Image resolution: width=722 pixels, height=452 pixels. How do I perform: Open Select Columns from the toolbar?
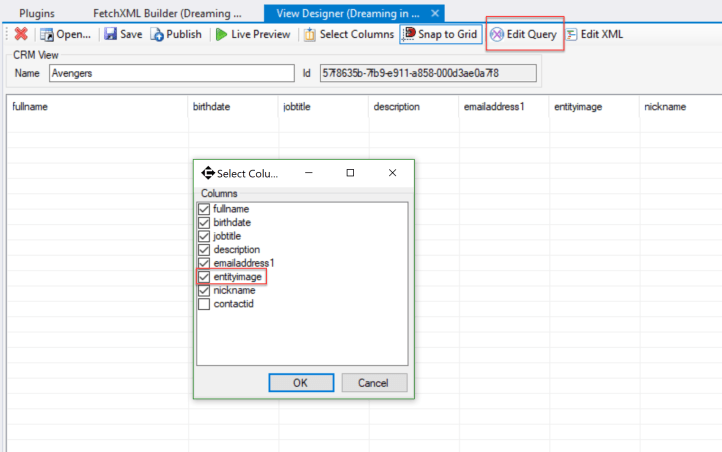point(349,35)
